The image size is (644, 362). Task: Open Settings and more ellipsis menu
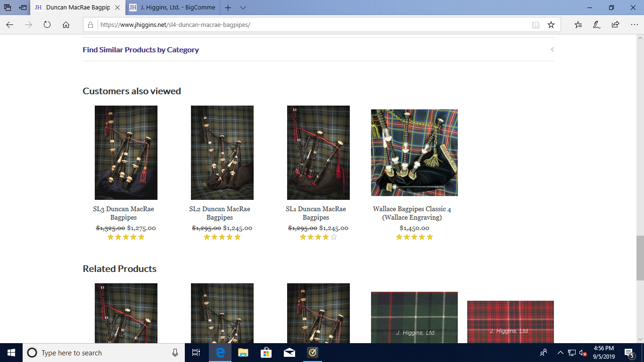click(x=634, y=25)
